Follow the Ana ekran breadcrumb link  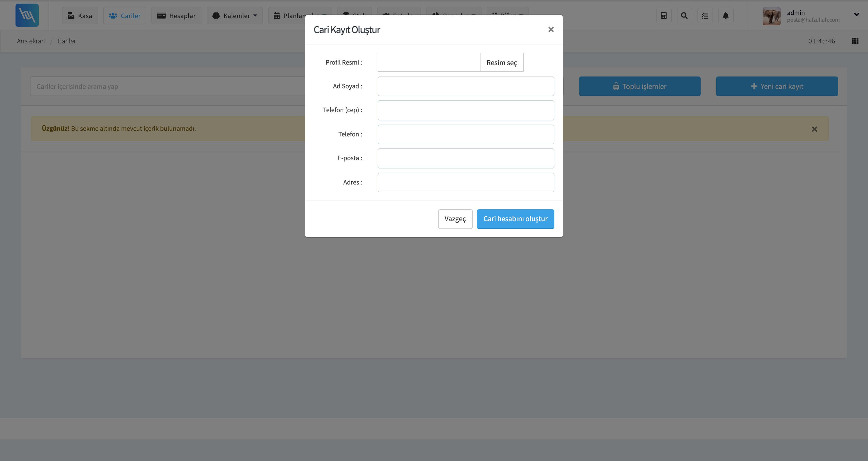point(31,41)
